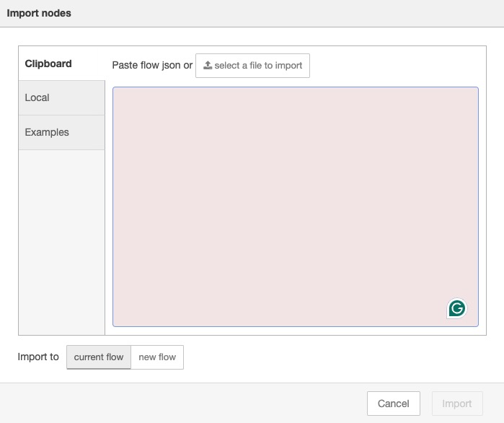
Task: Click the "Paste flow json or" label
Action: [152, 65]
